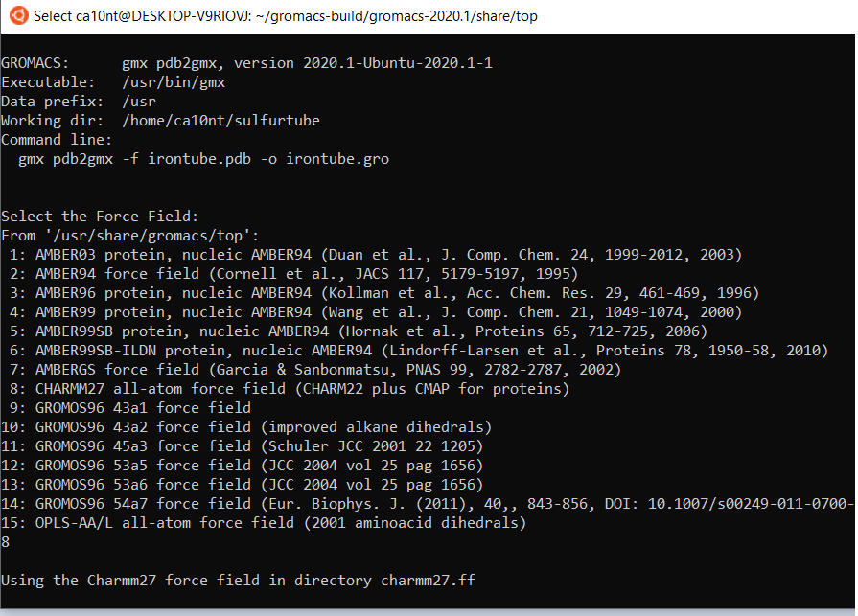This screenshot has width=858, height=616.
Task: Click the 'Command line:' label
Action: (x=57, y=140)
